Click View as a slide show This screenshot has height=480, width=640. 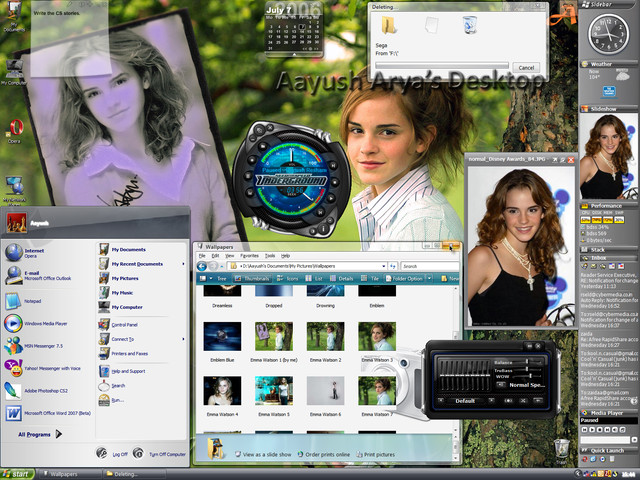pos(263,454)
